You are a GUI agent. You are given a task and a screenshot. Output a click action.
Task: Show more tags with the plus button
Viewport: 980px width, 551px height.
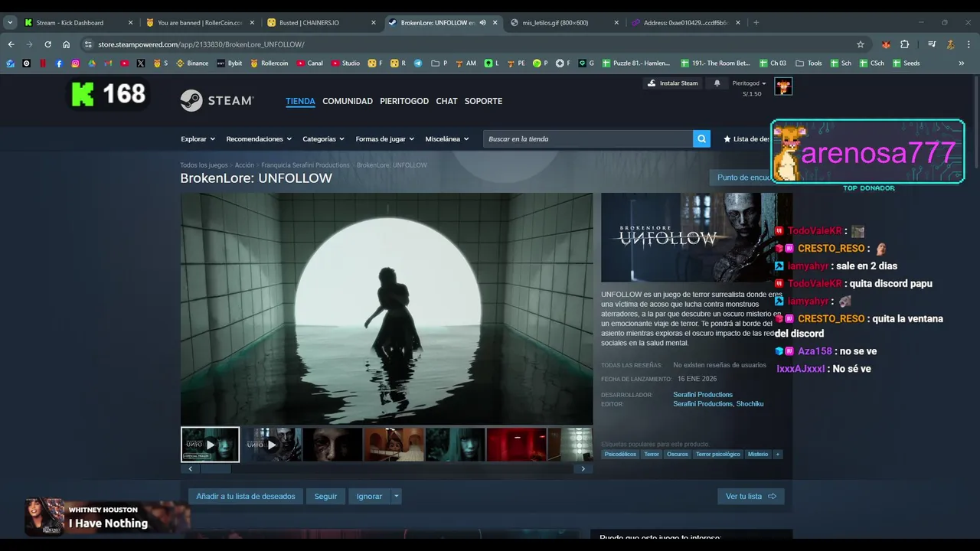tap(778, 454)
